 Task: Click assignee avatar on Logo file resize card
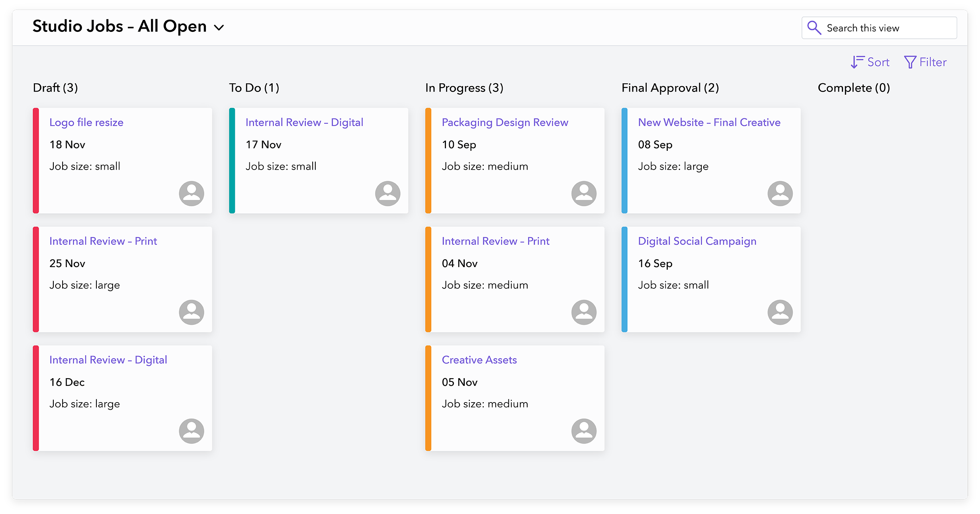(x=192, y=193)
